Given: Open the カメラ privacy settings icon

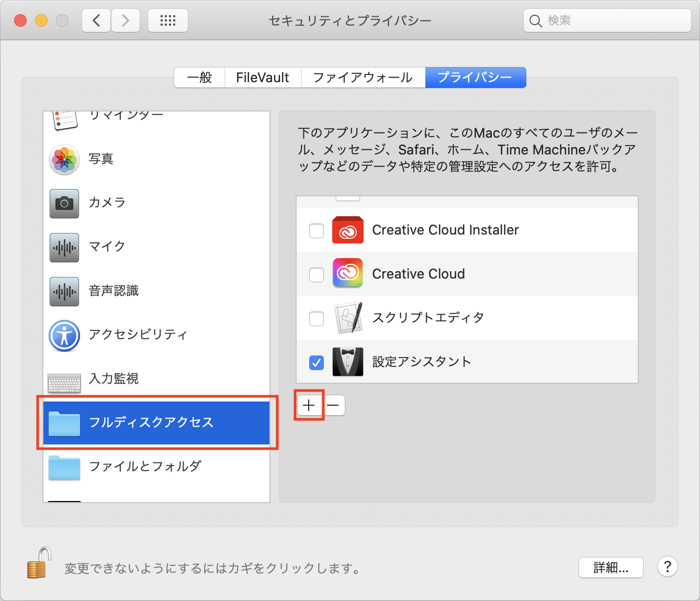Looking at the screenshot, I should click(x=63, y=204).
